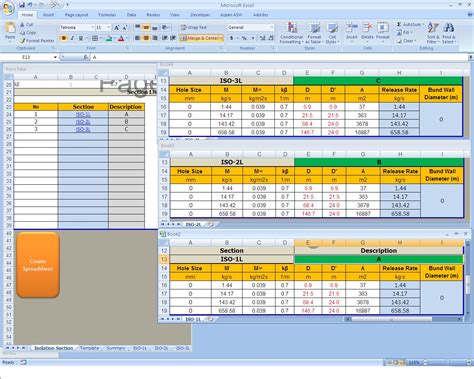Follow the ISO-1L link in Section column
The image size is (474, 379).
[x=83, y=114]
